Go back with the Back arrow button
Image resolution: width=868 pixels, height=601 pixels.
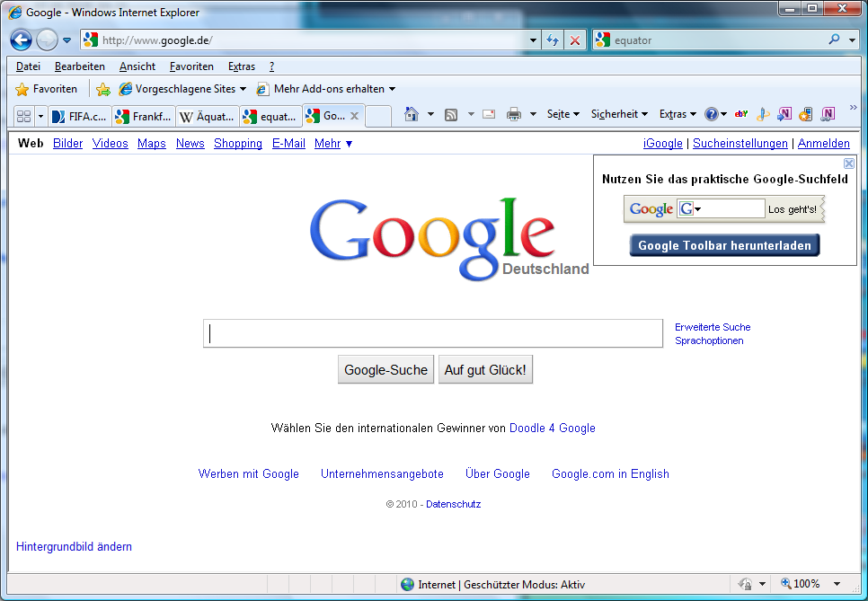click(22, 40)
